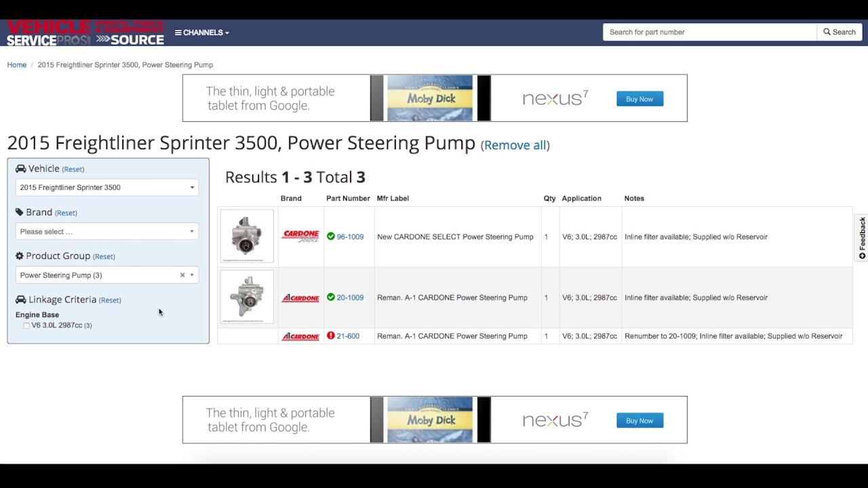Viewport: 868px width, 488px height.
Task: Reset the Brand filter
Action: point(66,213)
